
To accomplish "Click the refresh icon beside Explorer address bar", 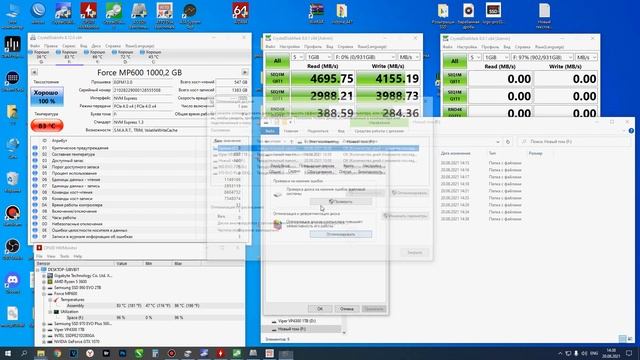I will (x=508, y=142).
